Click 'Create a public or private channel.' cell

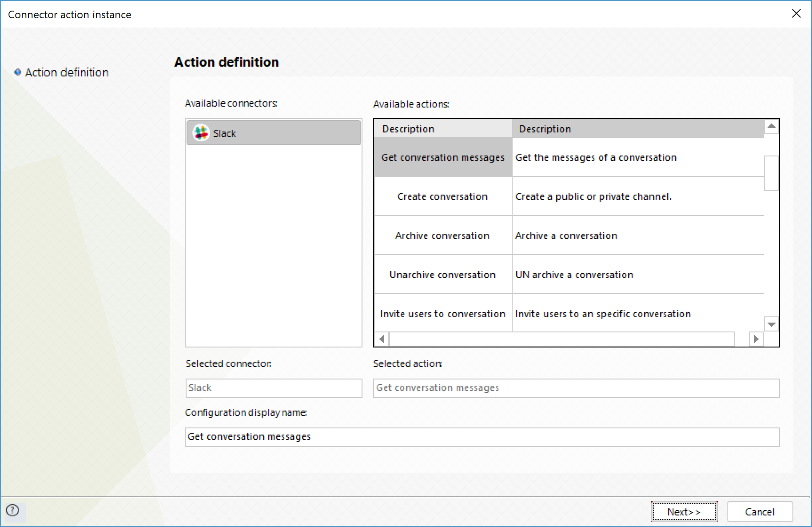[x=638, y=196]
